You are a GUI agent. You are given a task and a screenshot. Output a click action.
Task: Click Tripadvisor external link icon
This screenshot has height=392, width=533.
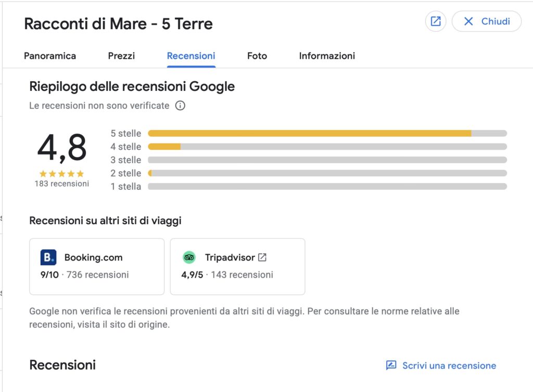click(262, 257)
